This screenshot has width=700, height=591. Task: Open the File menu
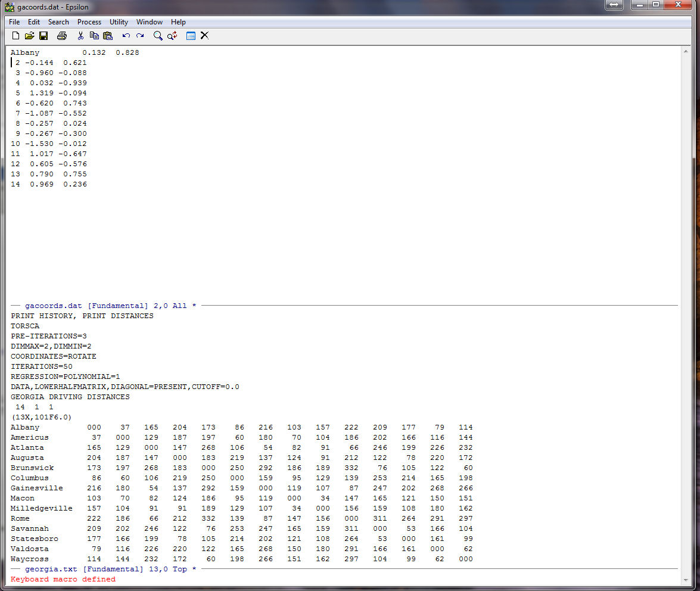coord(14,22)
